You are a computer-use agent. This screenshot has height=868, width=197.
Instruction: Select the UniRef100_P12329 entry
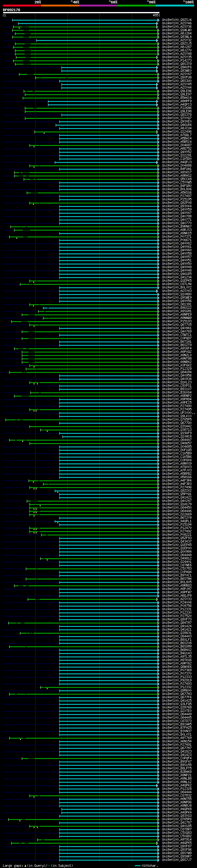pyautogui.click(x=177, y=369)
